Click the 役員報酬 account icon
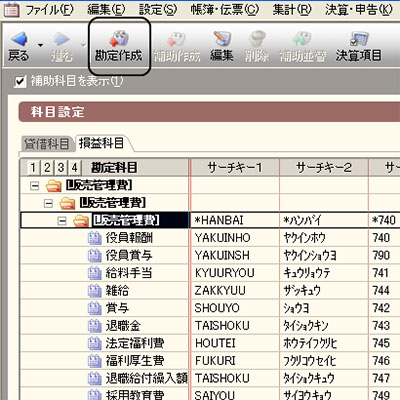This screenshot has height=400, width=400. click(x=95, y=238)
